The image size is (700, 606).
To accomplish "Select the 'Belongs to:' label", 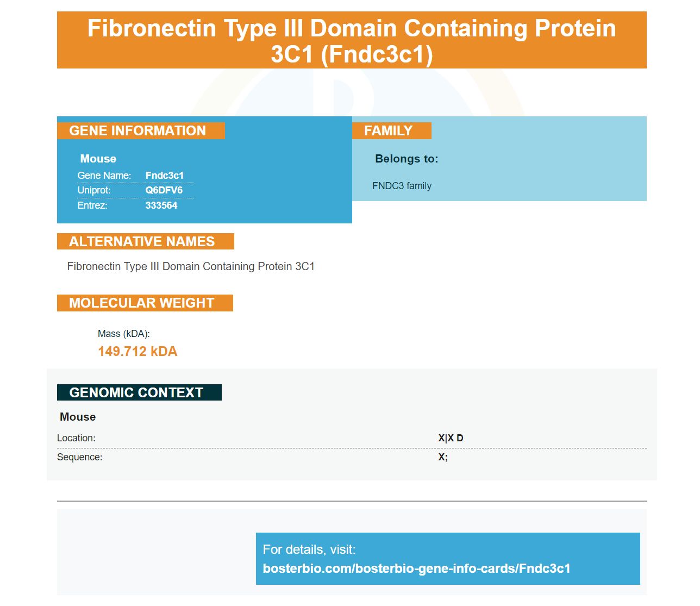I will pos(407,159).
